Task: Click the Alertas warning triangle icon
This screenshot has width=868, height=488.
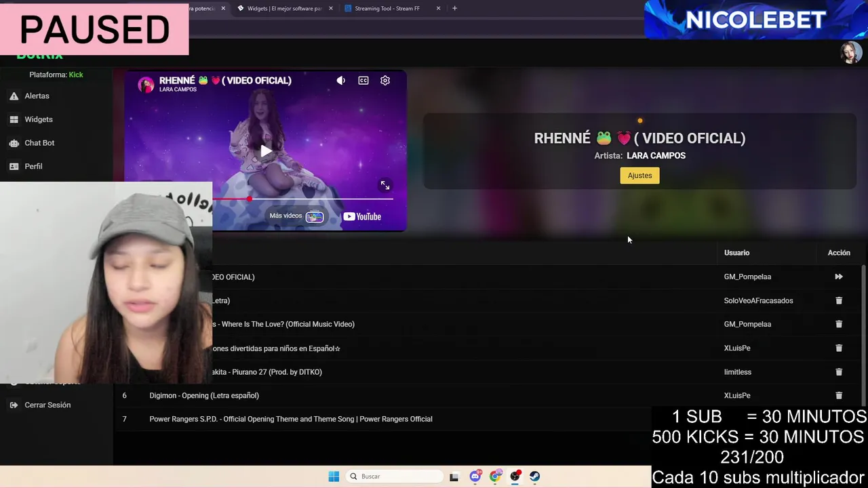Action: tap(14, 96)
